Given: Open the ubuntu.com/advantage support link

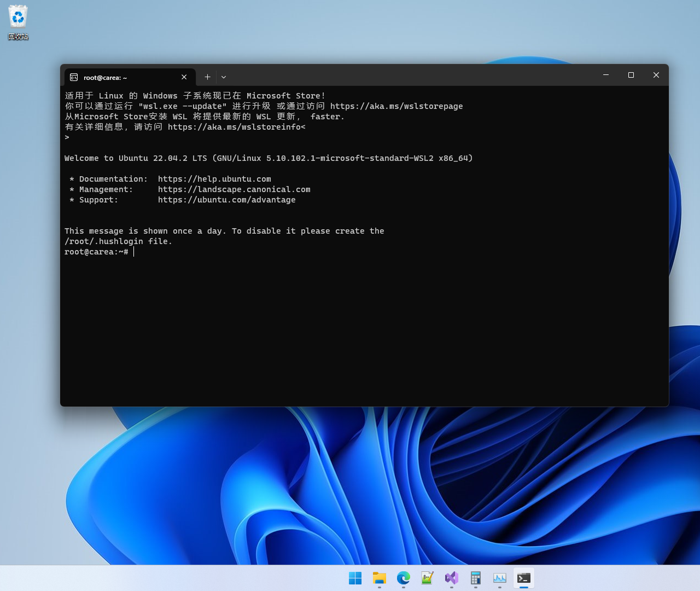Looking at the screenshot, I should coord(227,200).
